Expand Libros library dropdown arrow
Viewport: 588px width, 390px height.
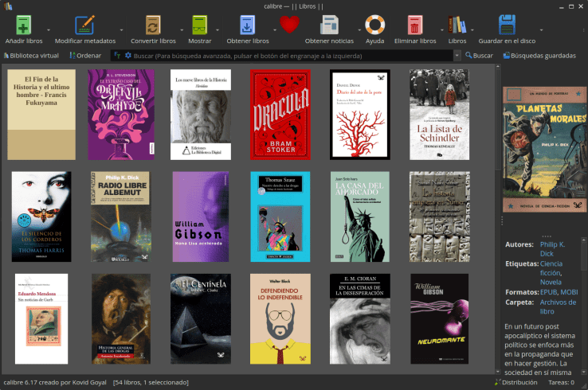point(472,30)
